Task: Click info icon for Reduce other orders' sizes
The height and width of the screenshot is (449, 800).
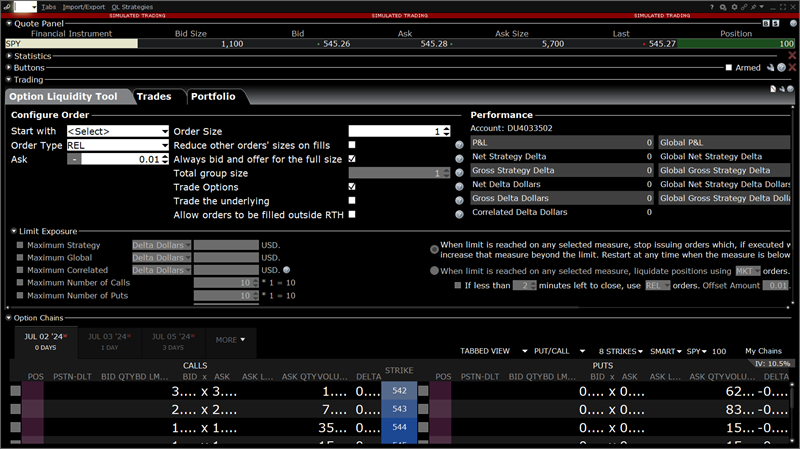Action: pos(459,145)
